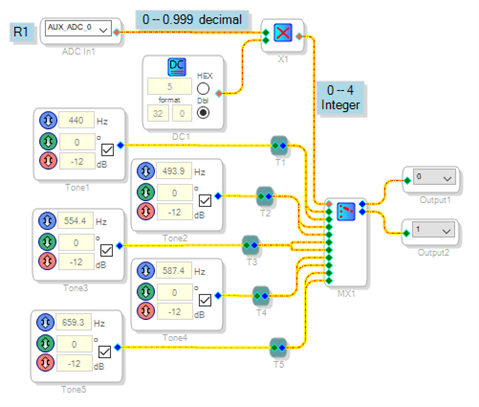
Task: Click Tone4 green phase stepper icon
Action: point(146,292)
